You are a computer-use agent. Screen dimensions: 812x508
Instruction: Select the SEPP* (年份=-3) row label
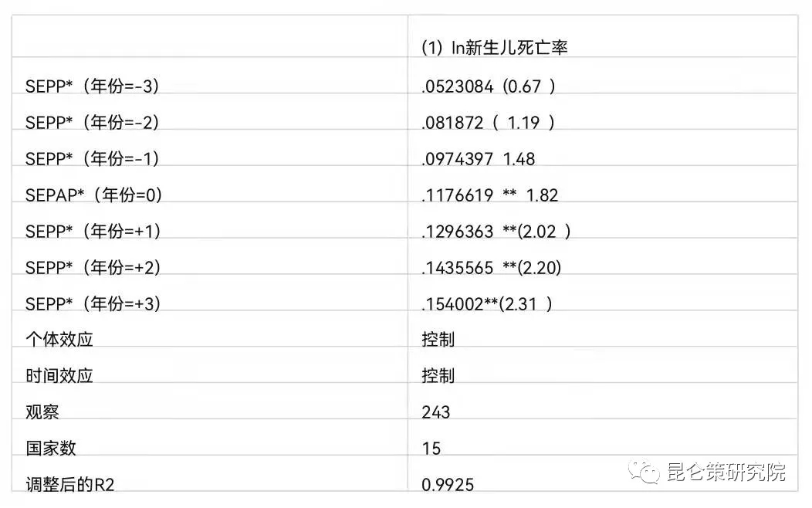pos(92,86)
